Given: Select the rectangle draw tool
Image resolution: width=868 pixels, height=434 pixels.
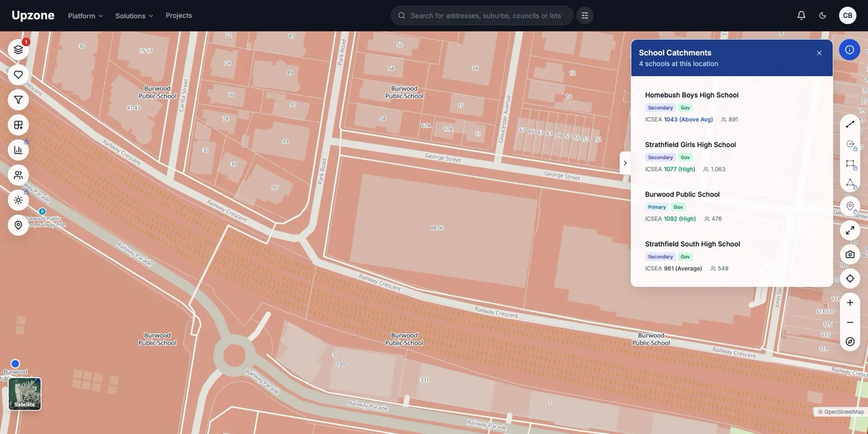Looking at the screenshot, I should tap(850, 164).
